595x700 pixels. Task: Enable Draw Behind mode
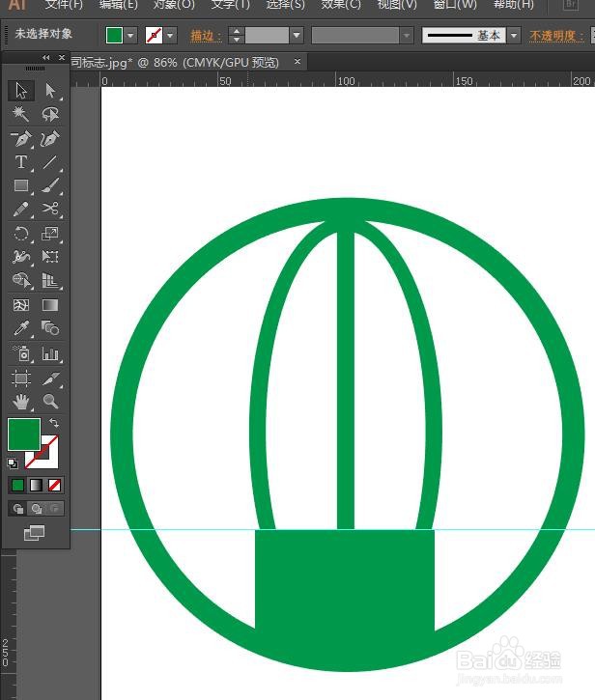point(36,509)
